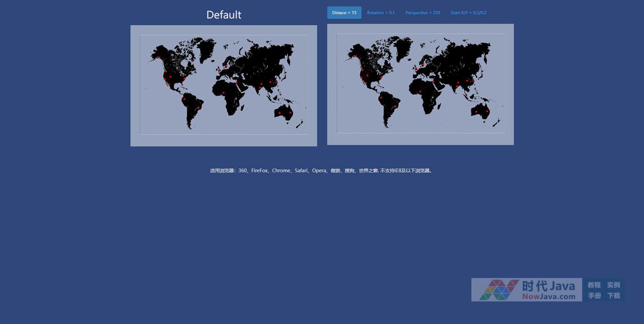Screen dimensions: 644x324
Task: Click the Alaska red dot on the right map
Action: (x=356, y=56)
